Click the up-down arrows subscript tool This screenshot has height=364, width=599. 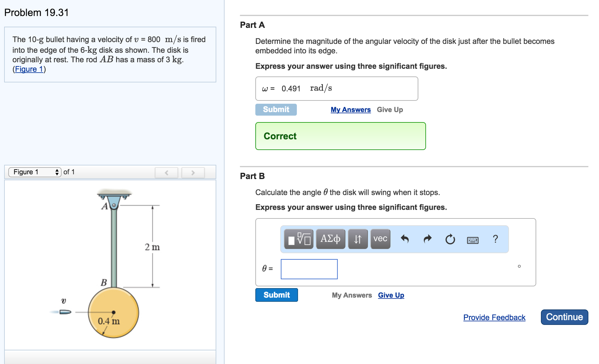357,239
